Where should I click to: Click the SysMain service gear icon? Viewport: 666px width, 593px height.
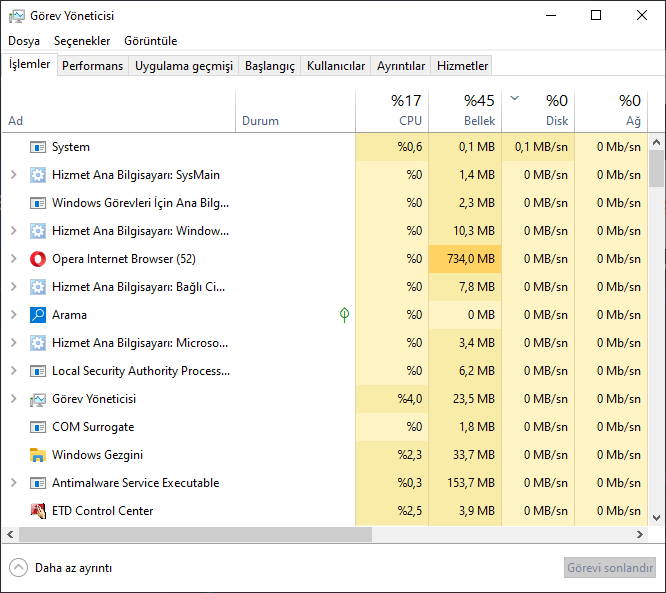coord(38,175)
